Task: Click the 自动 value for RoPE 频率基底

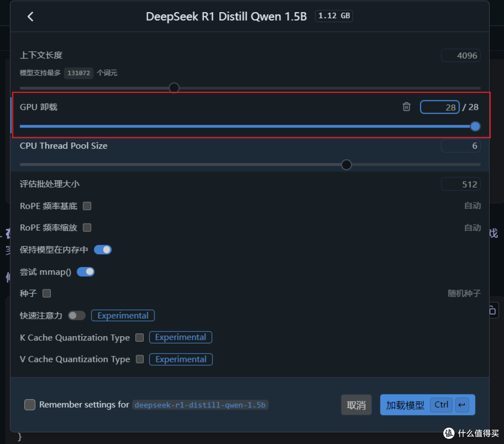Action: coord(472,206)
